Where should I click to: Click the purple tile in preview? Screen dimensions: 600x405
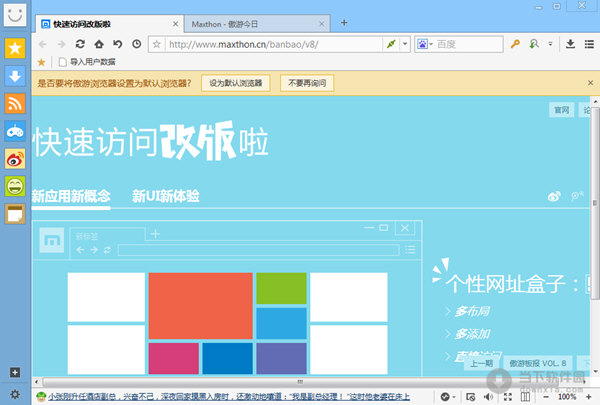[281, 358]
